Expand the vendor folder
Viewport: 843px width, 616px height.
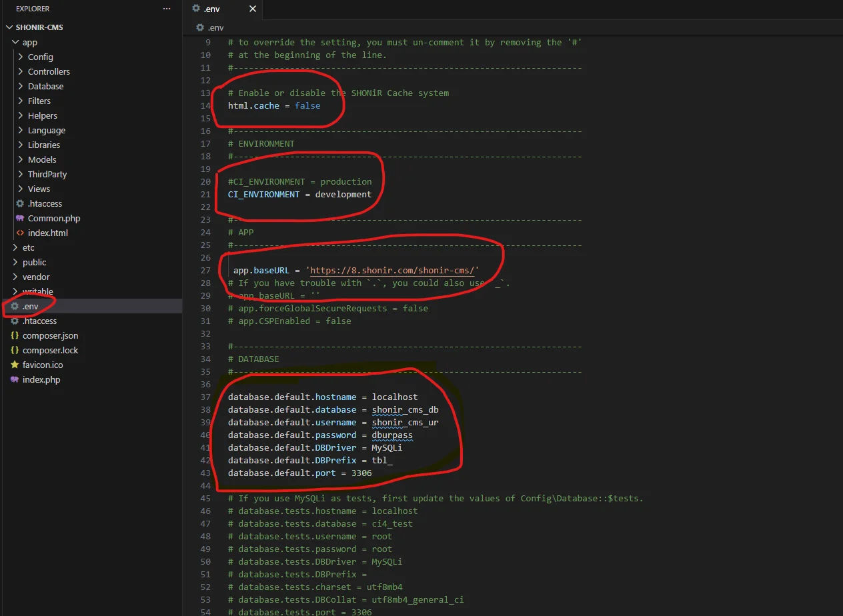[x=15, y=277]
